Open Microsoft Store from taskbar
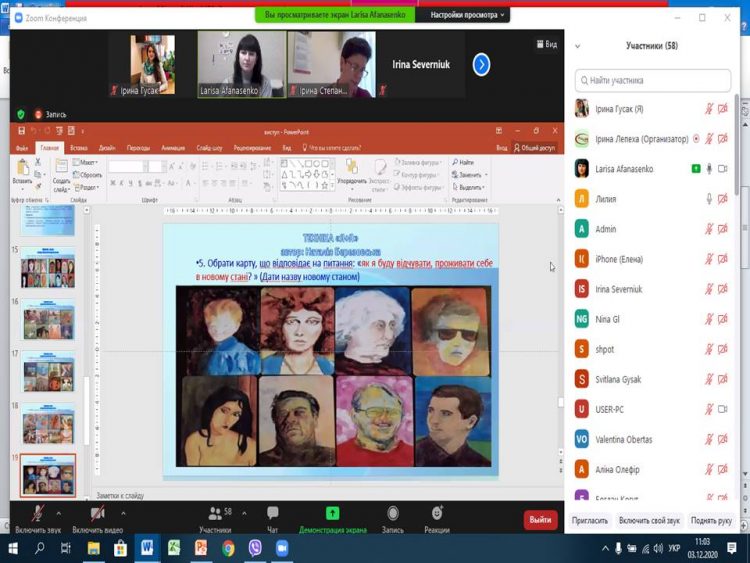Viewport: 750px width, 563px height. [120, 548]
